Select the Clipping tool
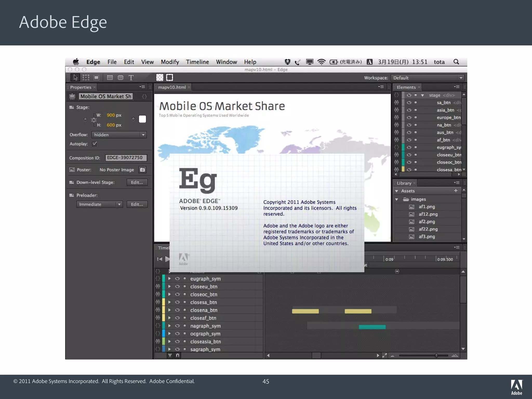 [x=96, y=77]
